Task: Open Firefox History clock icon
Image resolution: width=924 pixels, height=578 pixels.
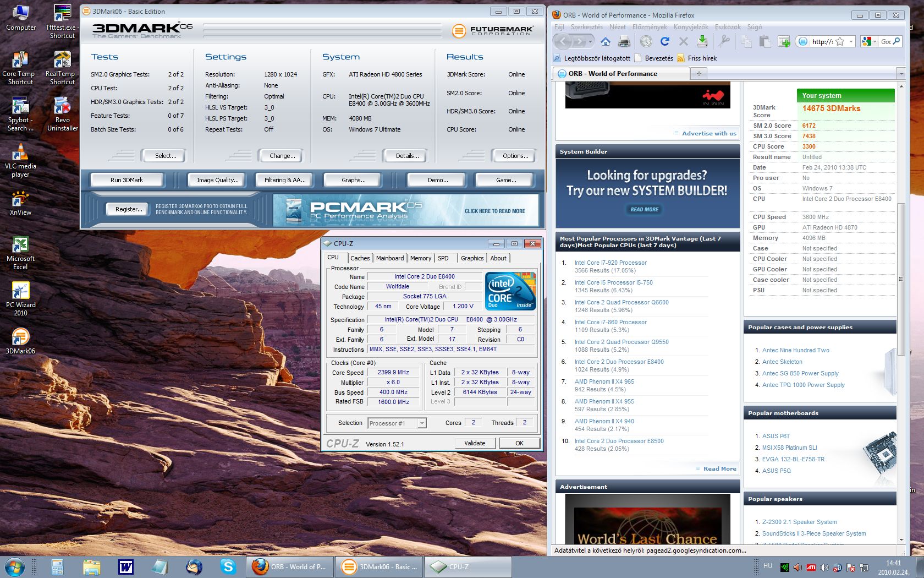Action: pos(646,41)
